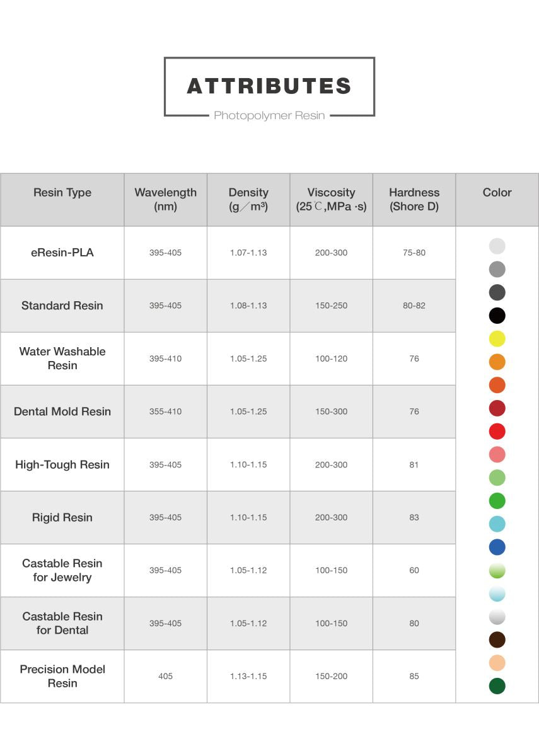Select the Wavelength (nm) column header
Screen dimensions: 539x756
(165, 200)
